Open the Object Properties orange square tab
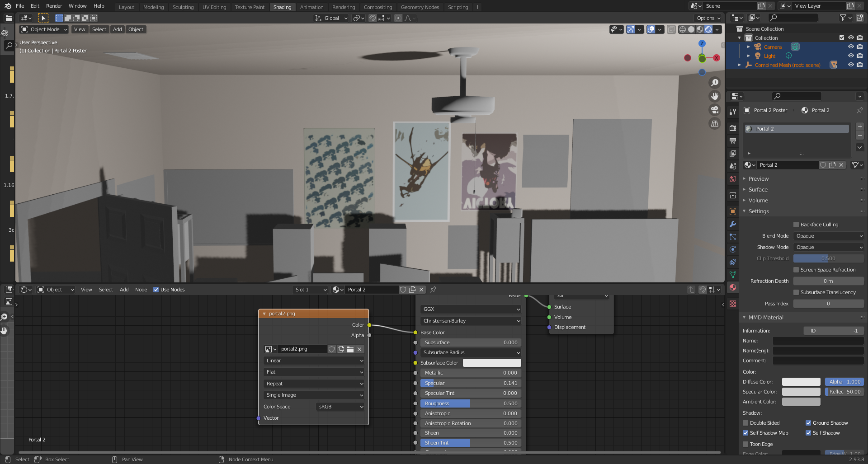The height and width of the screenshot is (464, 868). tap(733, 211)
